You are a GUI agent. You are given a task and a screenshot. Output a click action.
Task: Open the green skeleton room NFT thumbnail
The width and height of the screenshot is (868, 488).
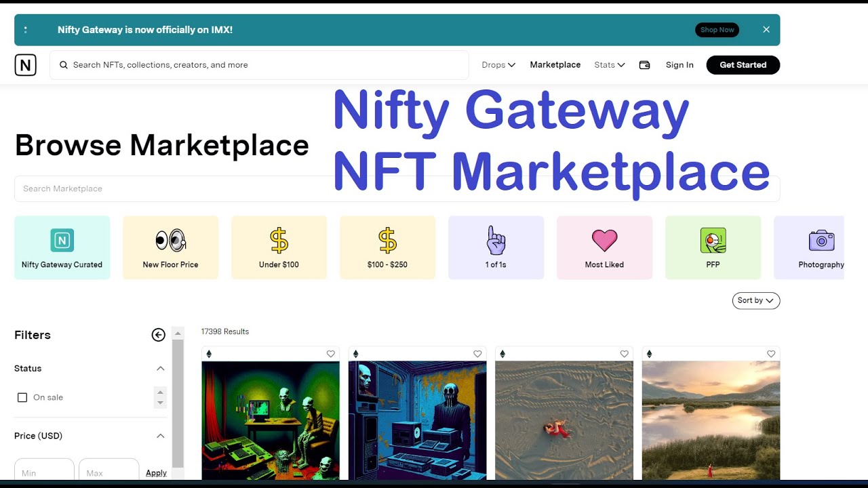coord(271,420)
